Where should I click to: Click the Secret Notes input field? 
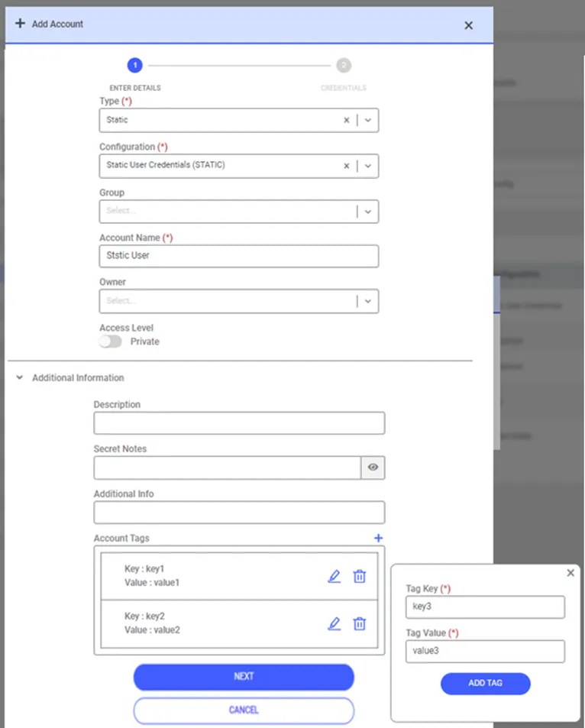click(x=228, y=468)
